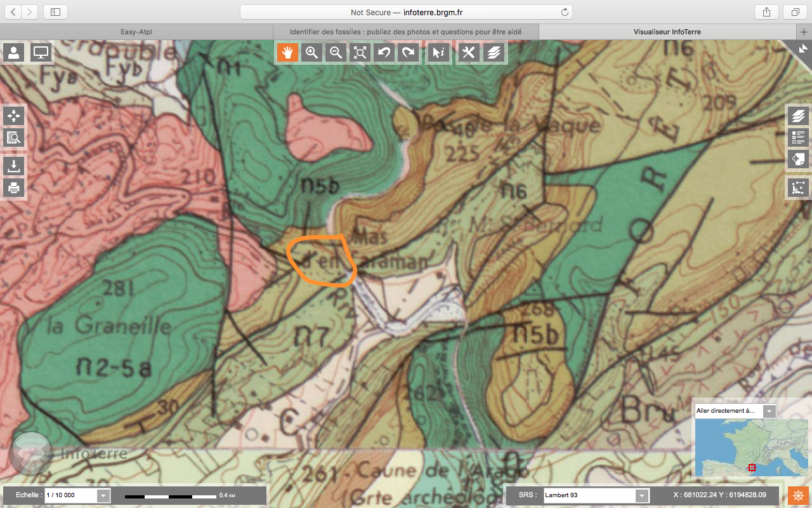
Task: Click the zoom out magnifier tool
Action: 336,53
